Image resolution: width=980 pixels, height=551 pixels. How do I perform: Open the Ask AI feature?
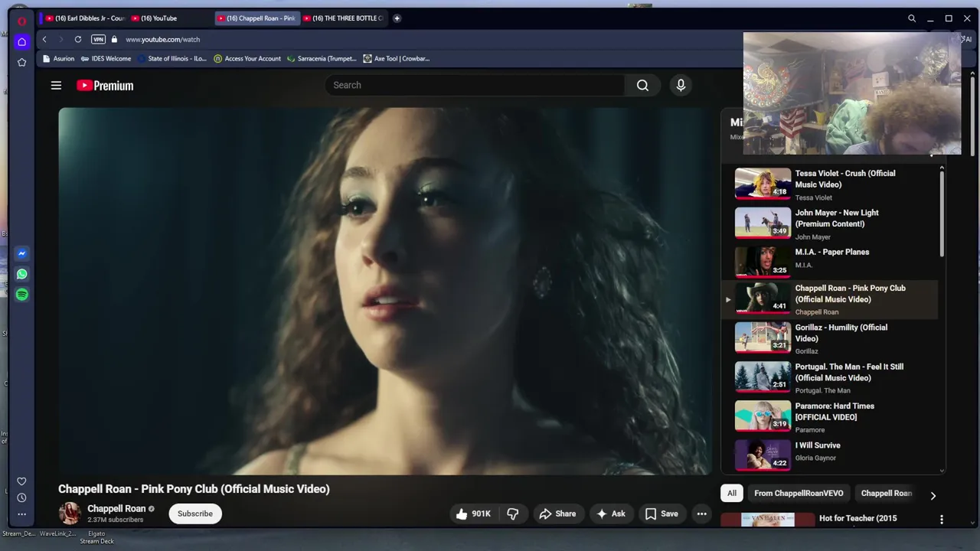coord(610,514)
